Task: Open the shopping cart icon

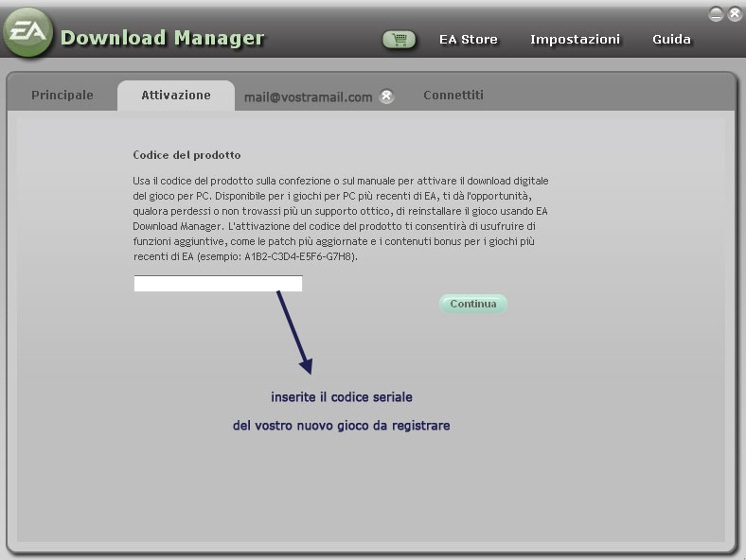Action: pyautogui.click(x=400, y=40)
